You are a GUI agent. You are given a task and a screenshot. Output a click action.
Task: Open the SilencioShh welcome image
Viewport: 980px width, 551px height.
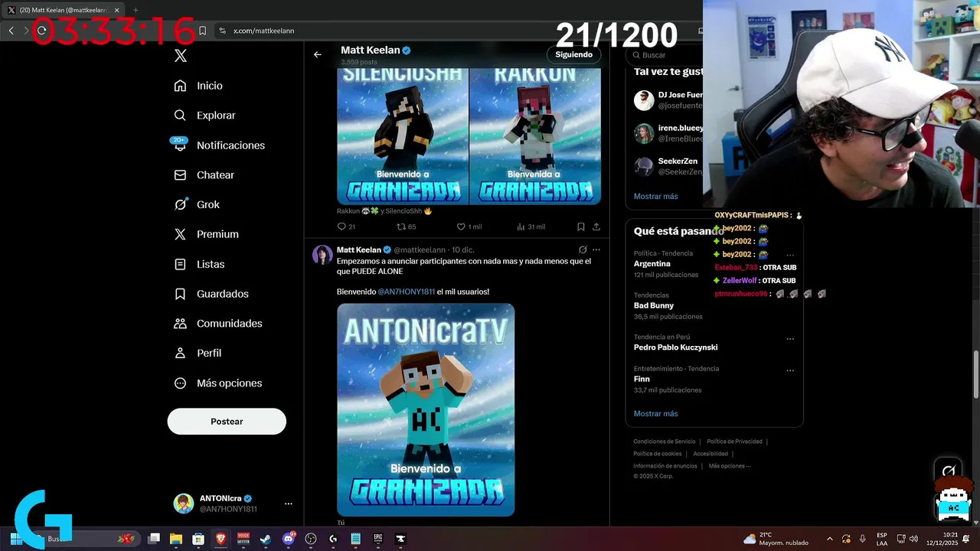(x=403, y=136)
